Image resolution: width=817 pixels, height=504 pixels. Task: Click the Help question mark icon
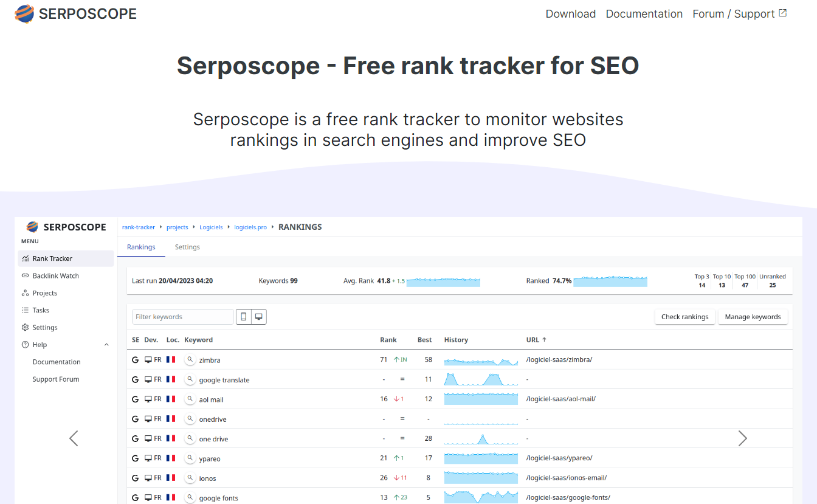click(x=24, y=344)
